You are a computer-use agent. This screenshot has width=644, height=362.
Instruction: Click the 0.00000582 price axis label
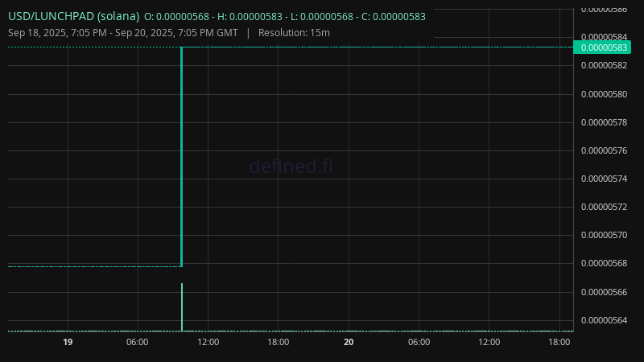[605, 65]
